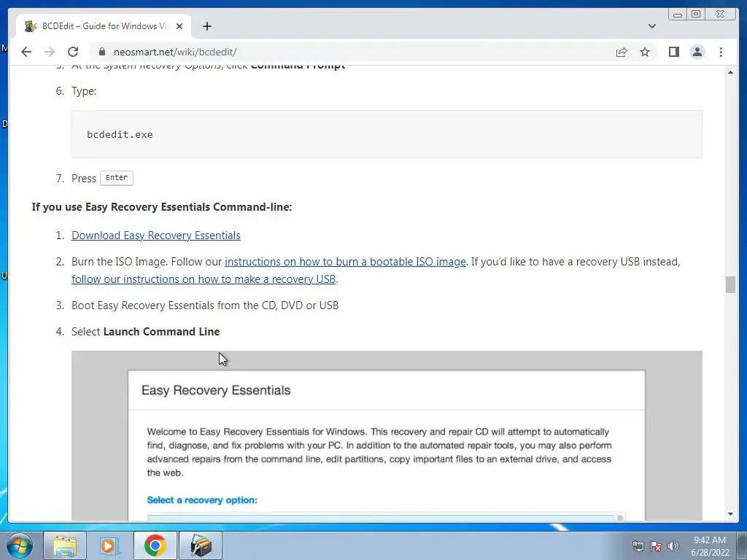Image resolution: width=747 pixels, height=560 pixels.
Task: Reload the neosmart.net page
Action: pyautogui.click(x=73, y=52)
